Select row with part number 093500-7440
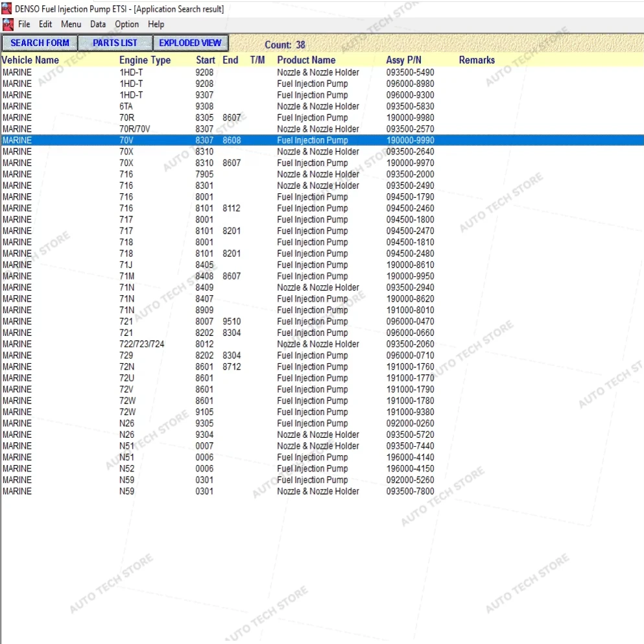 [322, 446]
